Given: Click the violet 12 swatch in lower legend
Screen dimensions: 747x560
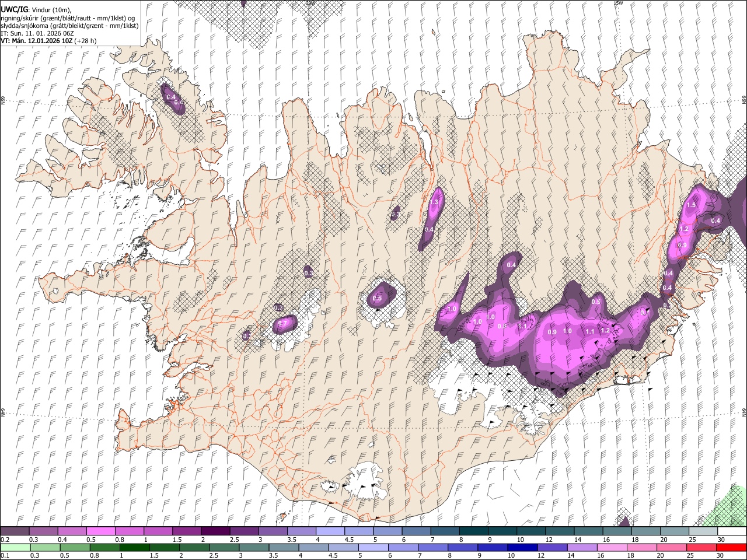Looking at the screenshot, I should pyautogui.click(x=552, y=548).
